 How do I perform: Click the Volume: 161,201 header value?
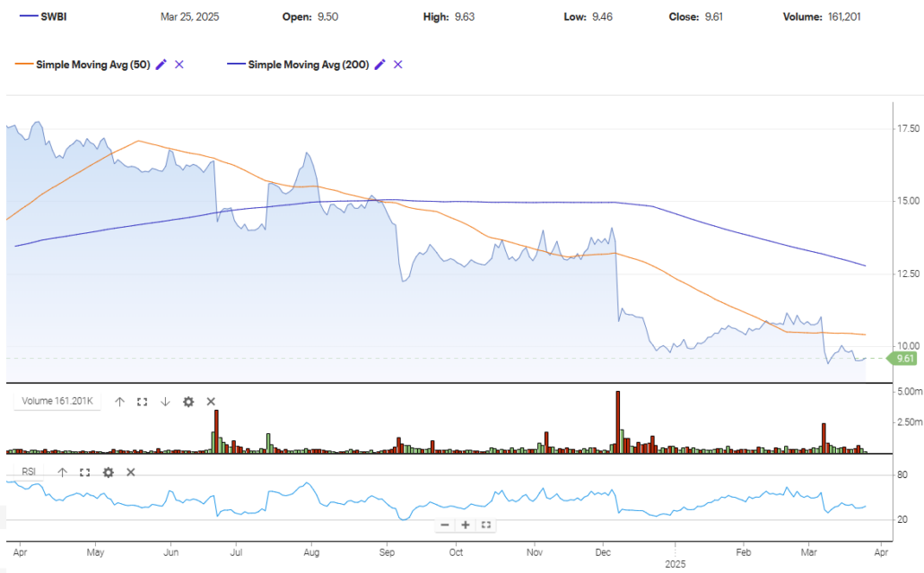pos(822,17)
